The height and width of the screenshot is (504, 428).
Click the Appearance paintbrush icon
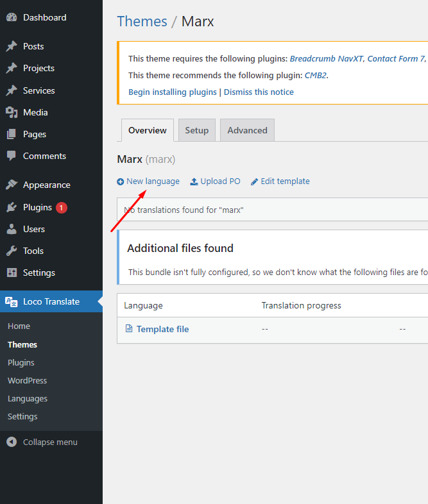(12, 185)
